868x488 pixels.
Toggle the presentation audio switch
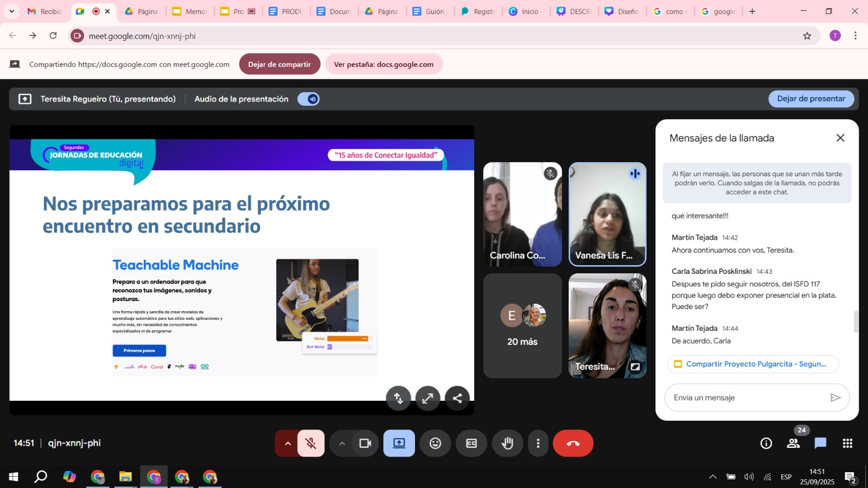click(309, 99)
